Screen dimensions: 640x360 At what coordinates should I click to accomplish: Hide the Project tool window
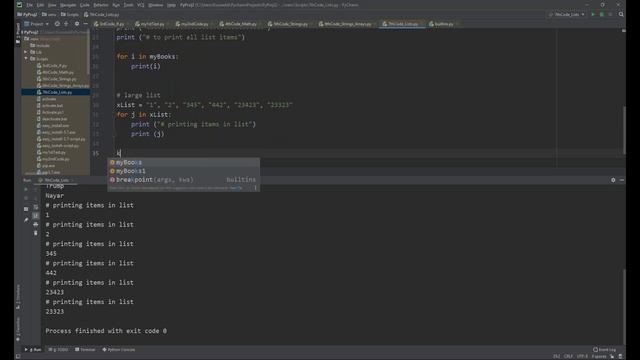85,24
